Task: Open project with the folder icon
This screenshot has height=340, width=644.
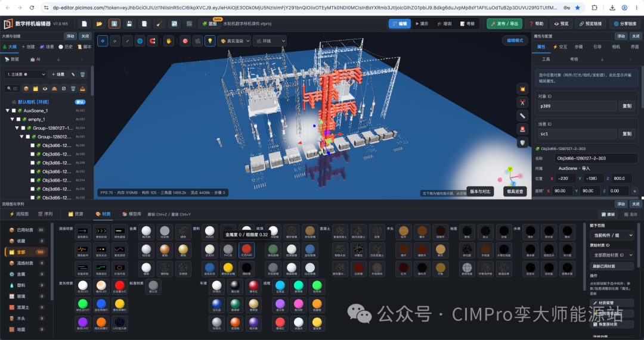Action: [99, 24]
